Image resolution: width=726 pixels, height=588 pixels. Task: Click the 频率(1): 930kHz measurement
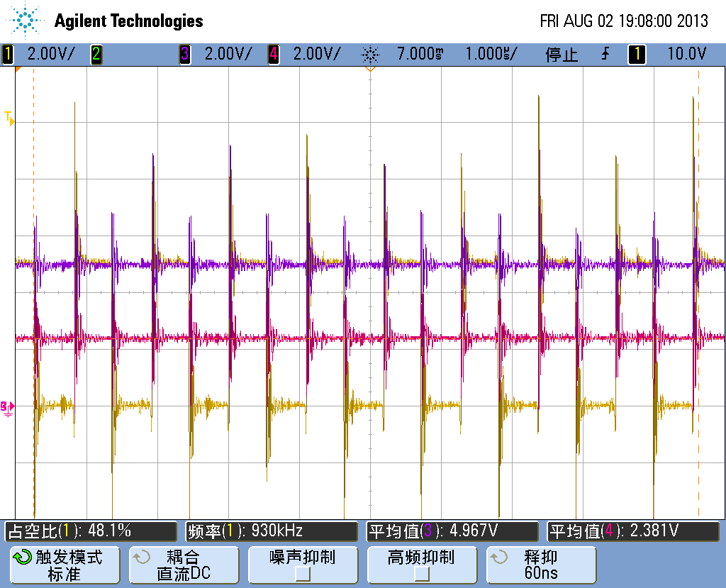272,531
